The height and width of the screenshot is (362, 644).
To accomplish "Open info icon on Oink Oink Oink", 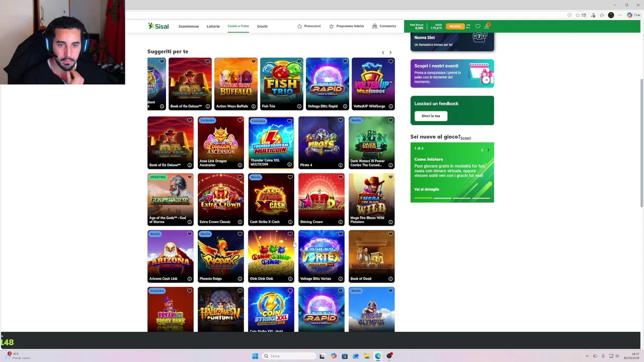I will [x=290, y=279].
